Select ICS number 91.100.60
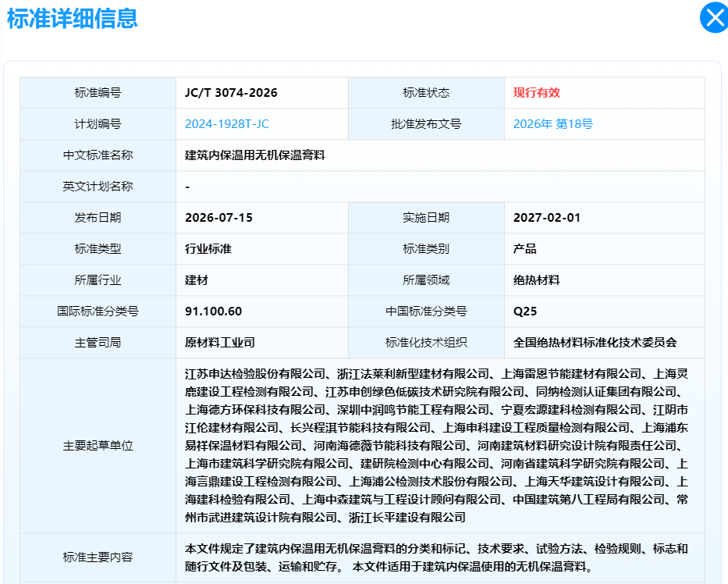Image resolution: width=728 pixels, height=584 pixels. click(x=213, y=312)
